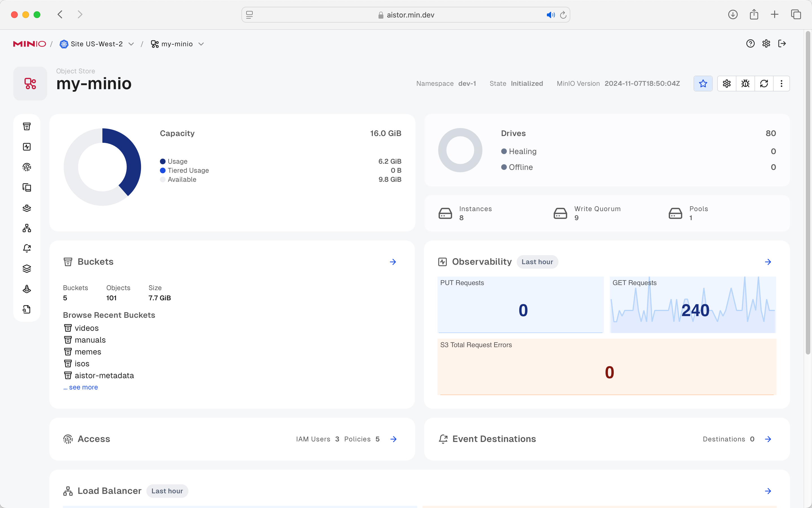
Task: Open Buckets from the left sidebar
Action: pos(27,126)
